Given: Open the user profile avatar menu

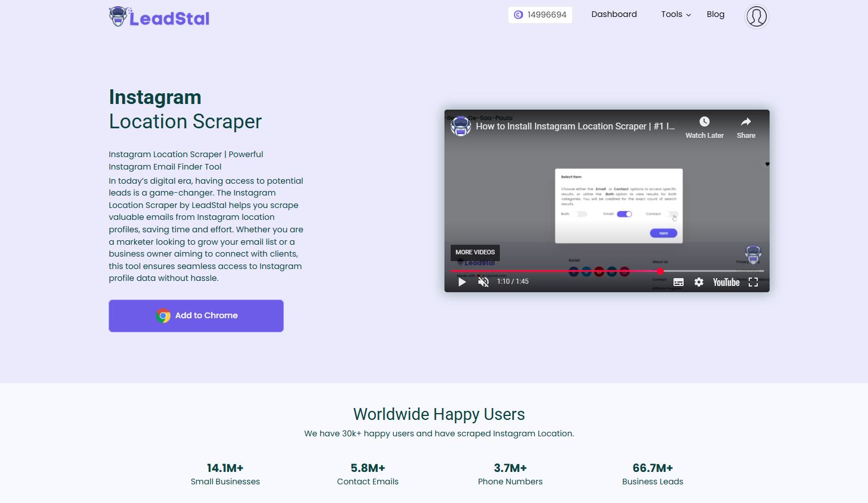Looking at the screenshot, I should (756, 16).
